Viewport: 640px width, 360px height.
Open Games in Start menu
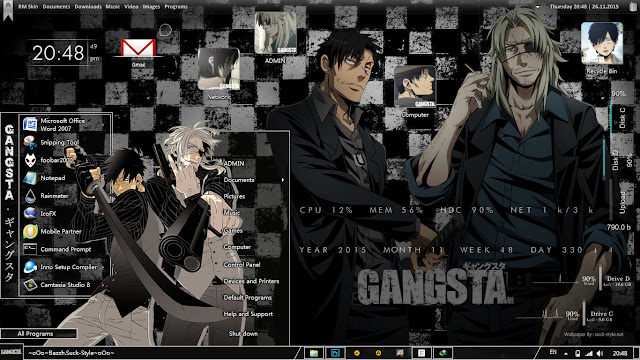click(233, 231)
